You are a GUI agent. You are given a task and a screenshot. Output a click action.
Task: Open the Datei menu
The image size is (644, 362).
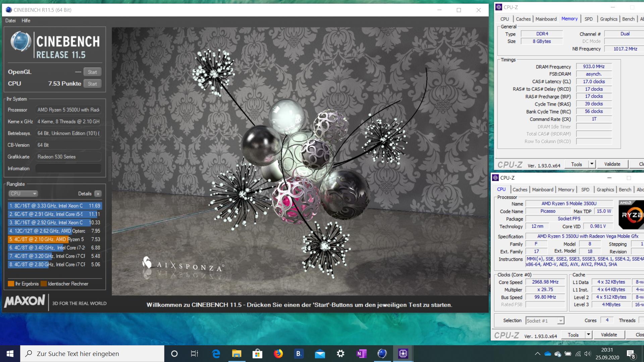pos(10,20)
